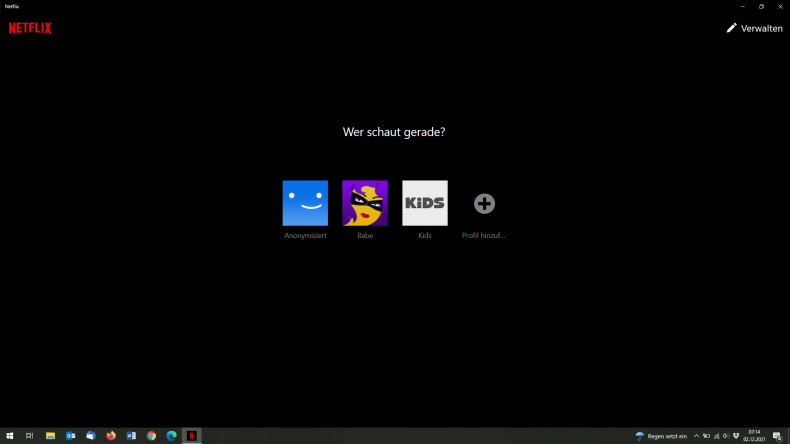Click the speaker volume tray icon
The image size is (790, 444).
coord(726,436)
